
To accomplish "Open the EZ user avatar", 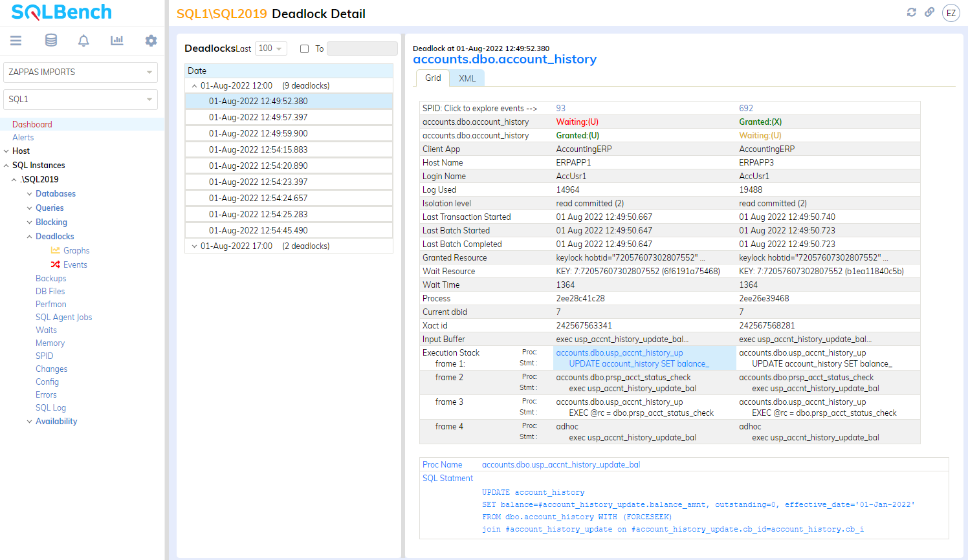I will click(x=951, y=13).
